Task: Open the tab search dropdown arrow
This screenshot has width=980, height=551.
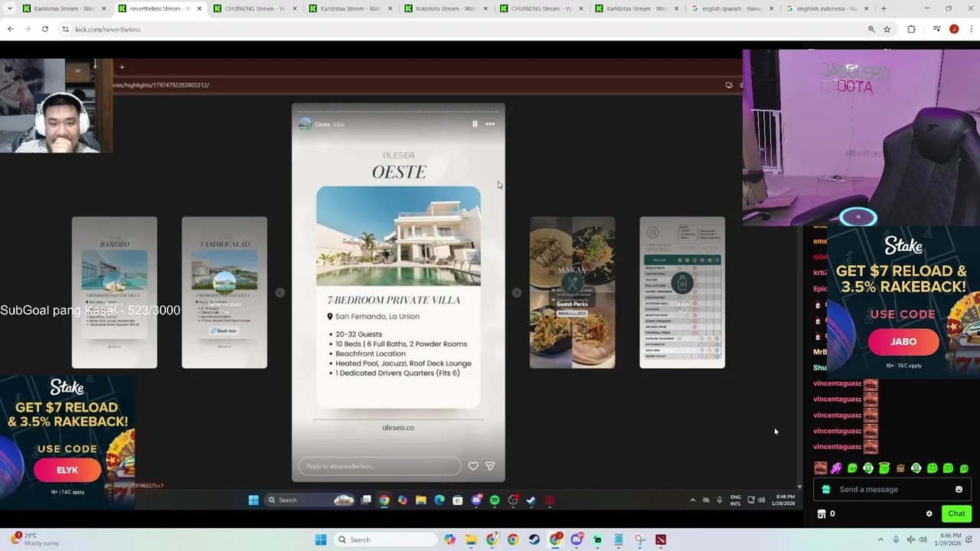Action: click(x=10, y=8)
